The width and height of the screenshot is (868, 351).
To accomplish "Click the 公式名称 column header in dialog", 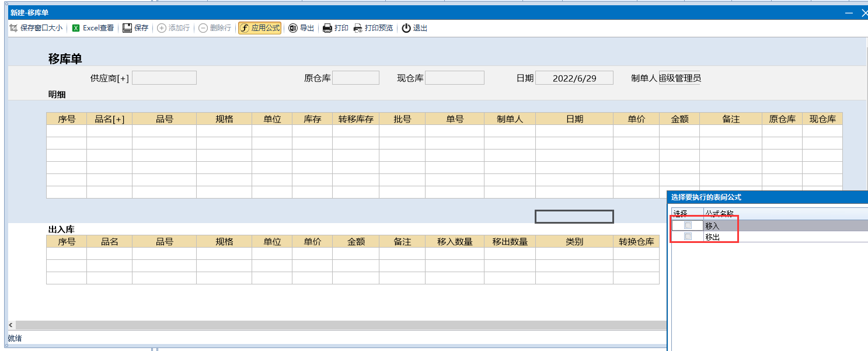I will (719, 214).
